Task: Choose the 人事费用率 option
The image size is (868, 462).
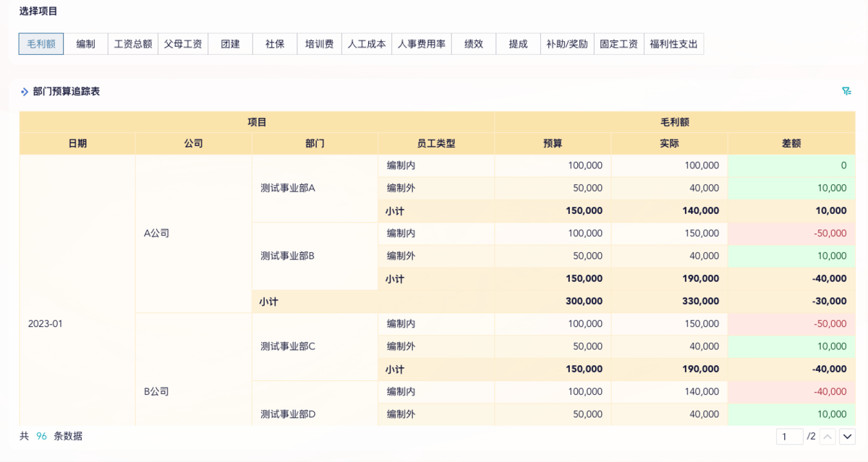Action: click(x=422, y=44)
